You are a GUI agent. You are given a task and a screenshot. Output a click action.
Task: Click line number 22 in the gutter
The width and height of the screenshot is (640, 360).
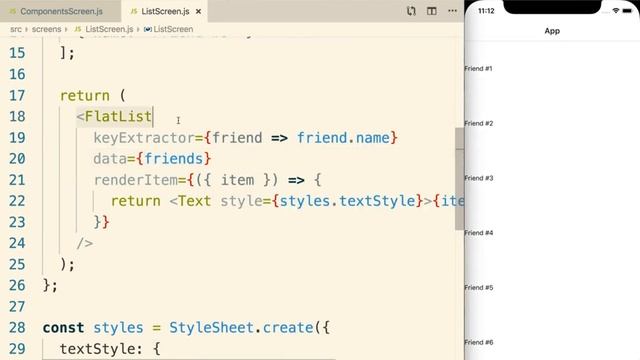click(x=17, y=201)
